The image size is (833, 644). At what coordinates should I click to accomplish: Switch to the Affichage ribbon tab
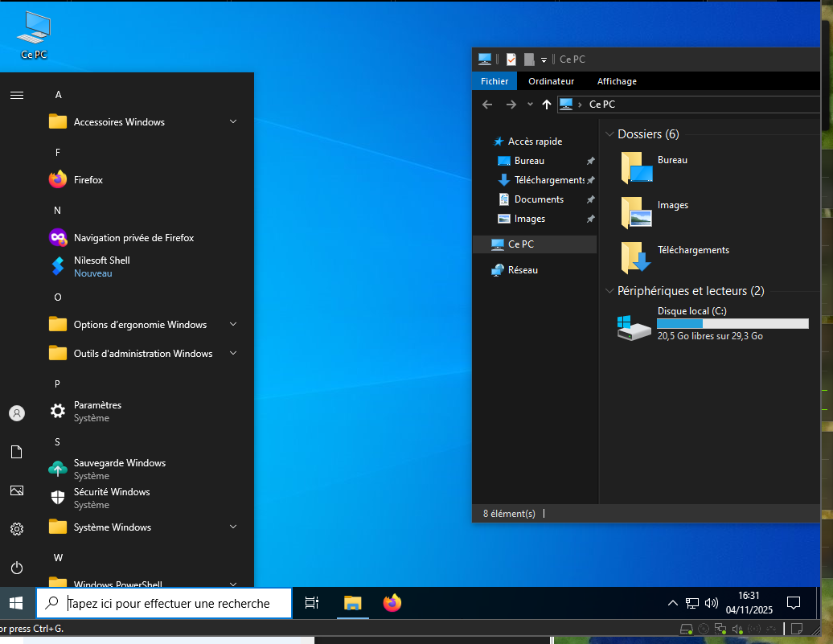(x=617, y=81)
